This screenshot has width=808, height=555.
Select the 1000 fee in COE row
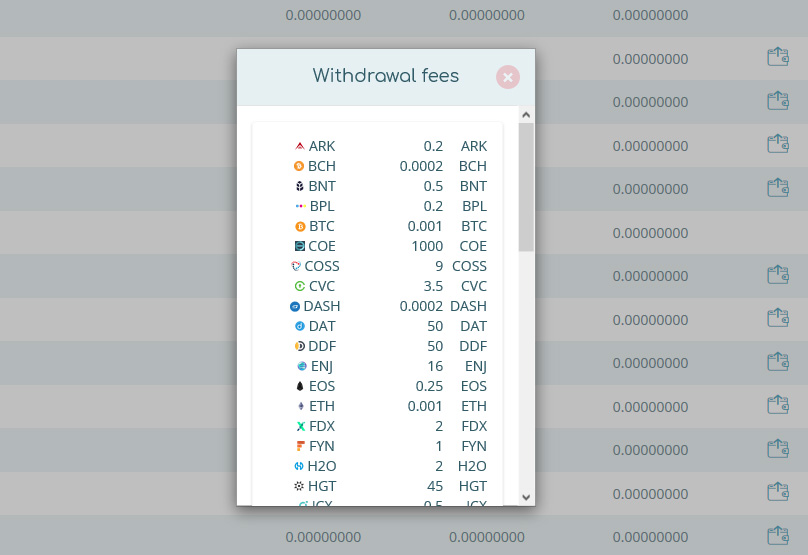pyautogui.click(x=427, y=246)
